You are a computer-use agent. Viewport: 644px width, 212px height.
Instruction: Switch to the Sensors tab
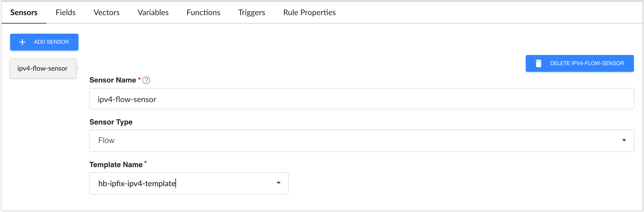point(24,13)
